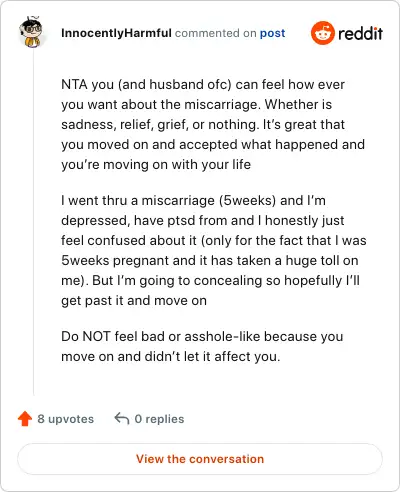Viewport: 400px width, 492px height.
Task: Click the paragraph starting "NTA you"
Action: pyautogui.click(x=213, y=124)
